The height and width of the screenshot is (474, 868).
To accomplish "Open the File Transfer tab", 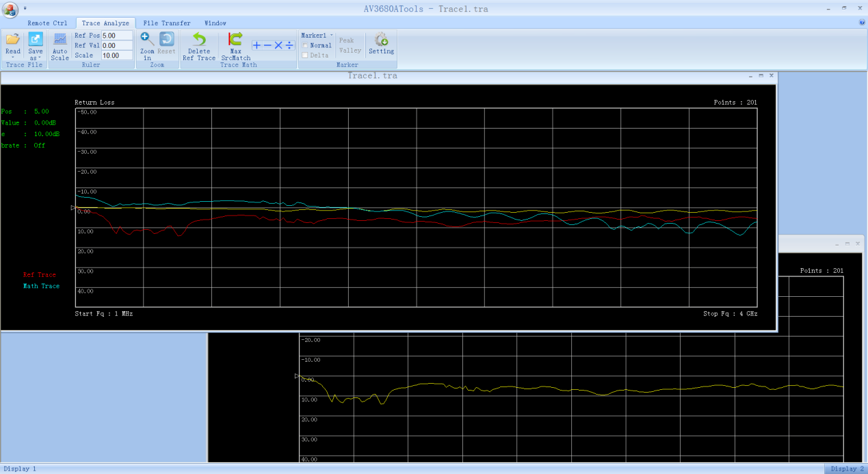I will (167, 23).
